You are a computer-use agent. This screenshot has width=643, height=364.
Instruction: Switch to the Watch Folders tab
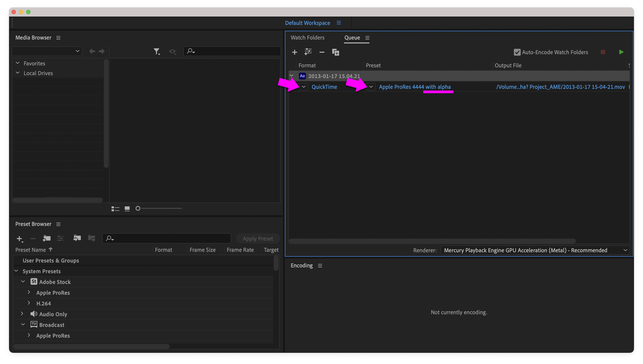pyautogui.click(x=308, y=38)
